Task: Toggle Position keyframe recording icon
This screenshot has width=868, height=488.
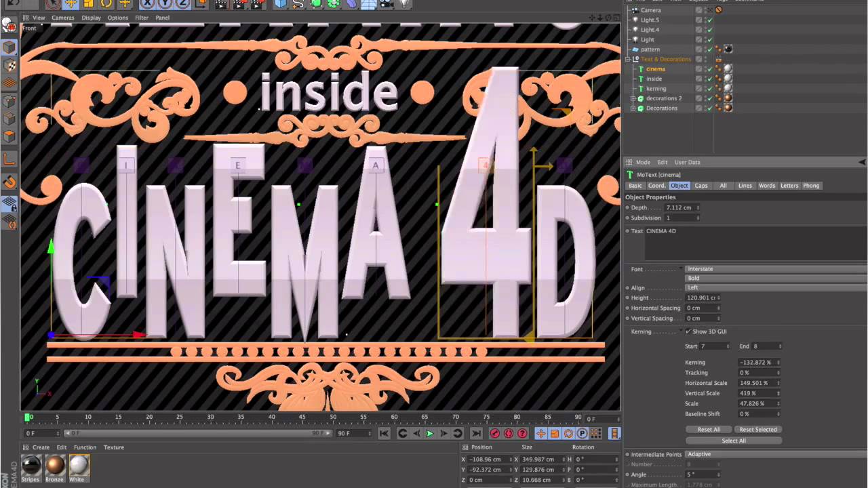Action: click(x=541, y=434)
